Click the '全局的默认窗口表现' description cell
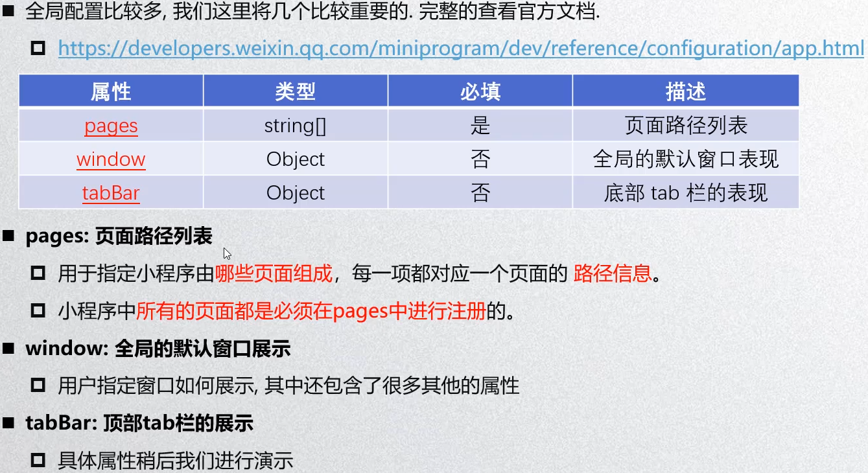 pos(686,159)
